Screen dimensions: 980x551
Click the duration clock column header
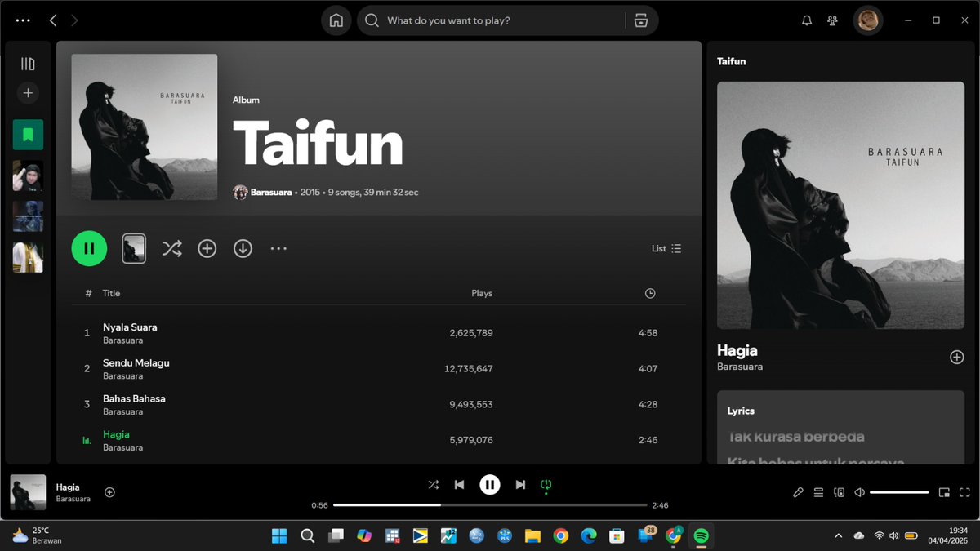(x=650, y=293)
